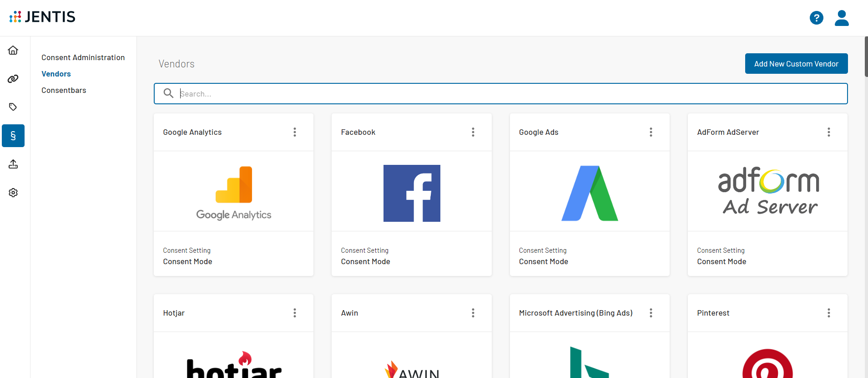
Task: Click the JENTIS logo
Action: [x=42, y=17]
